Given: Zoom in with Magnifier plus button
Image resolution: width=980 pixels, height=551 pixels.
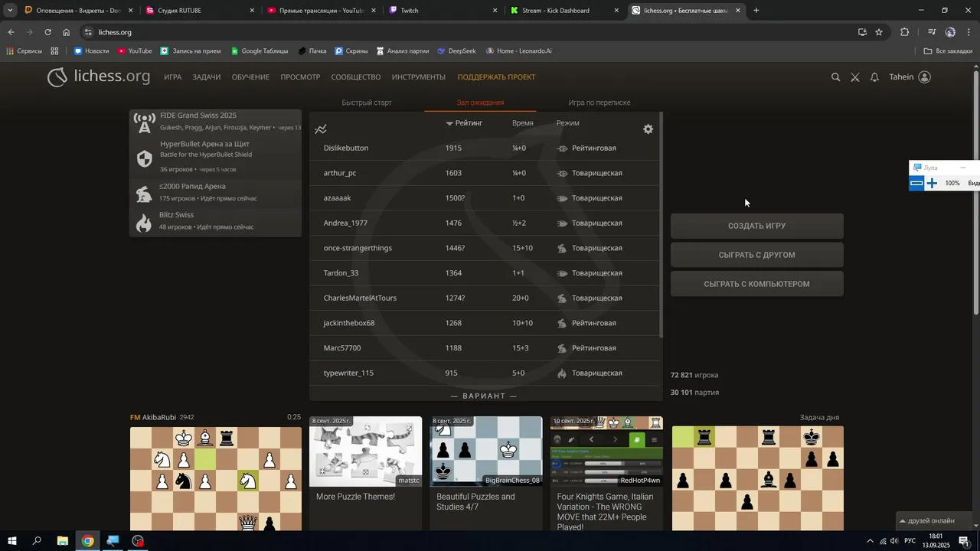Looking at the screenshot, I should [x=932, y=183].
